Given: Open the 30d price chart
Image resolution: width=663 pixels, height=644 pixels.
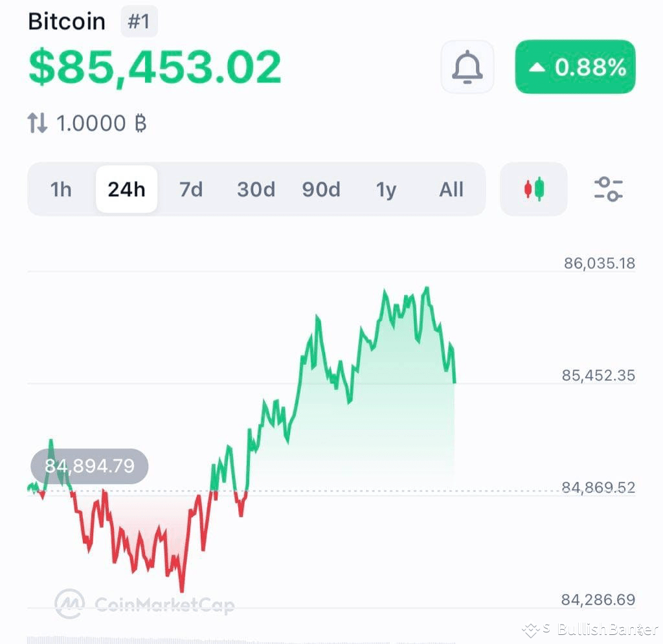Looking at the screenshot, I should [x=256, y=189].
